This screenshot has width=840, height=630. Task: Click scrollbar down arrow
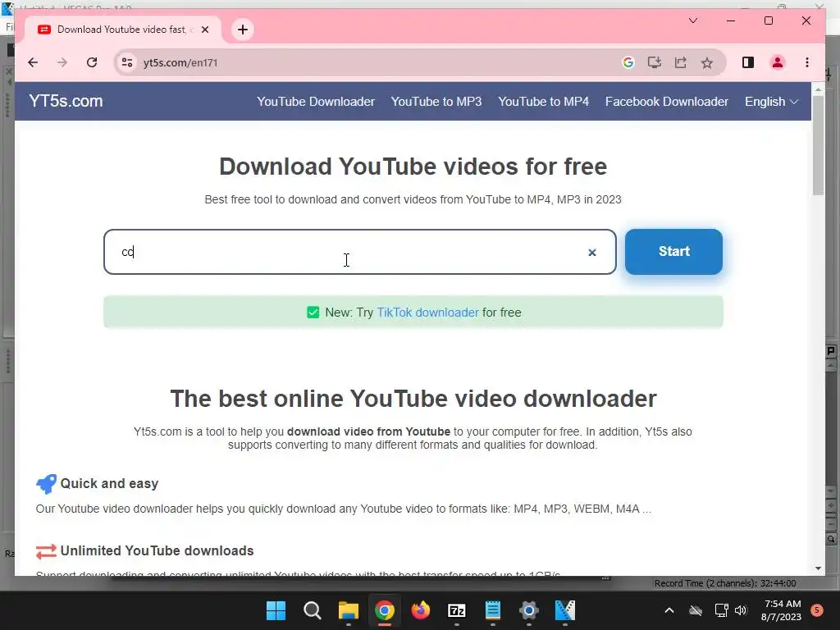[x=818, y=568]
